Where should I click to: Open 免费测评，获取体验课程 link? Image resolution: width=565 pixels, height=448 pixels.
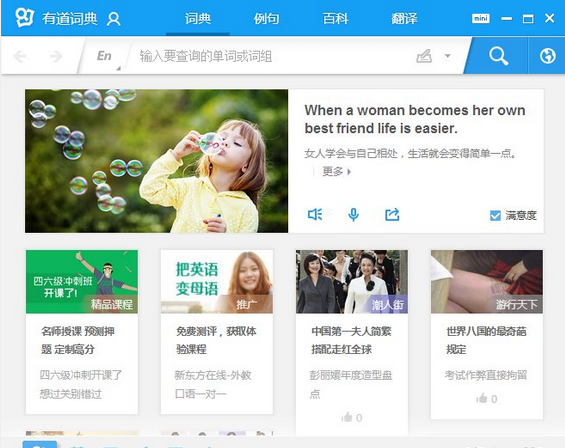point(216,340)
